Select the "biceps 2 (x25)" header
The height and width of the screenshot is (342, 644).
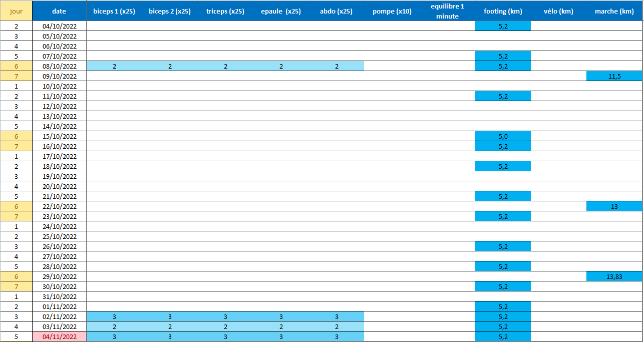coord(170,11)
